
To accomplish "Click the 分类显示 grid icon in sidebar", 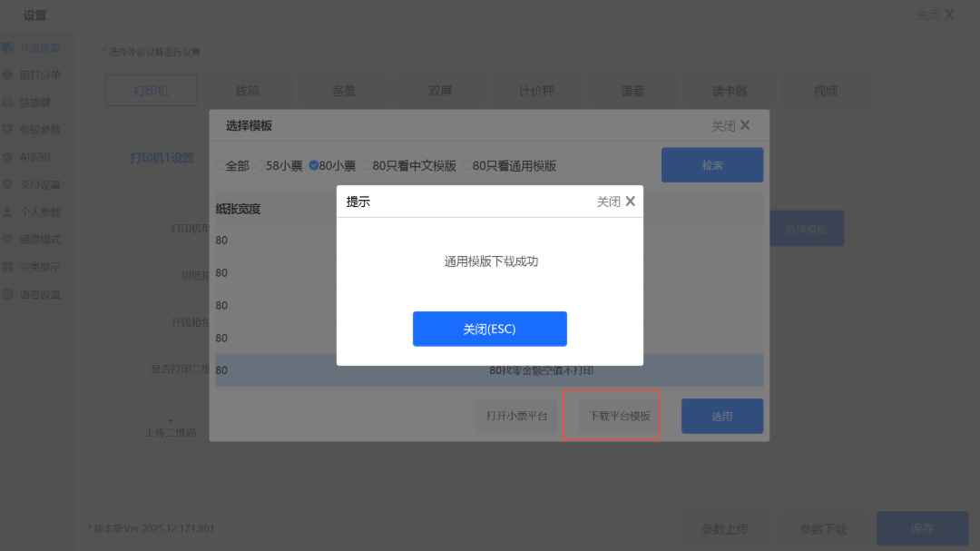I will pyautogui.click(x=7, y=267).
